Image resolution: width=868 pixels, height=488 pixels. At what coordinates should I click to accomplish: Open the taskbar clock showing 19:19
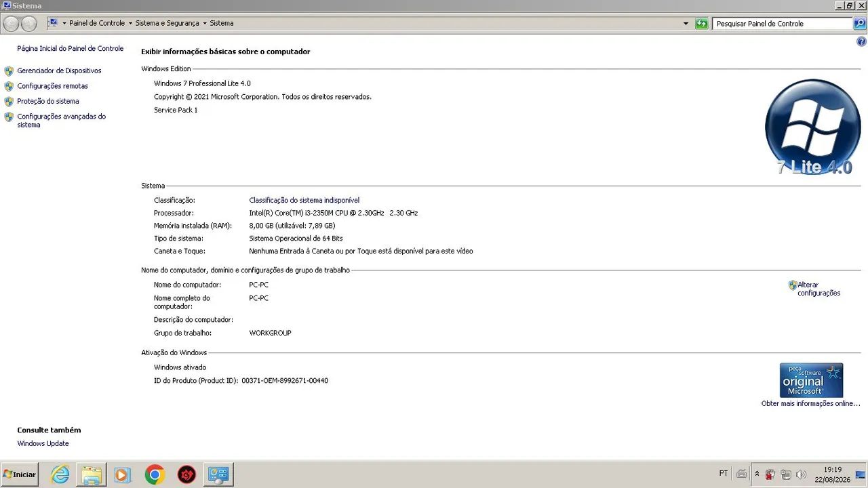pyautogui.click(x=832, y=474)
